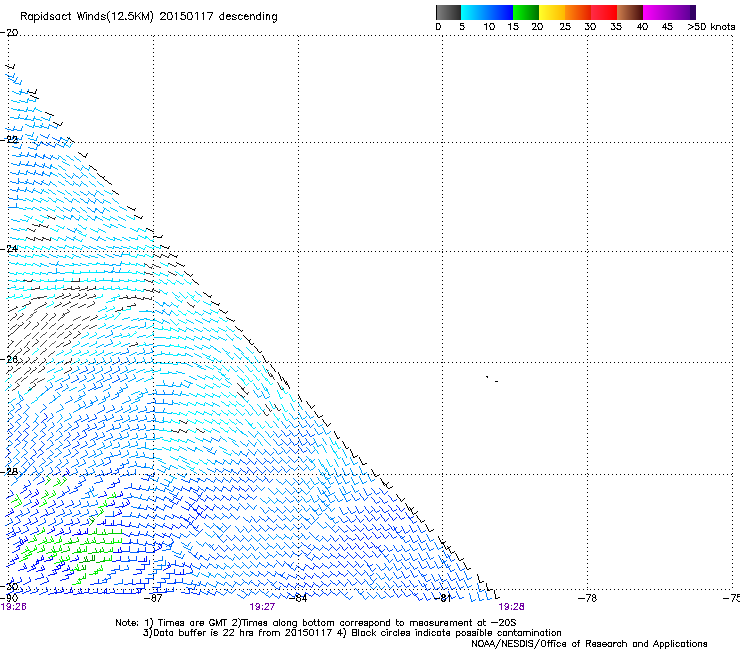The height and width of the screenshot is (650, 740).
Task: Click the longitude label '-78'
Action: click(587, 598)
